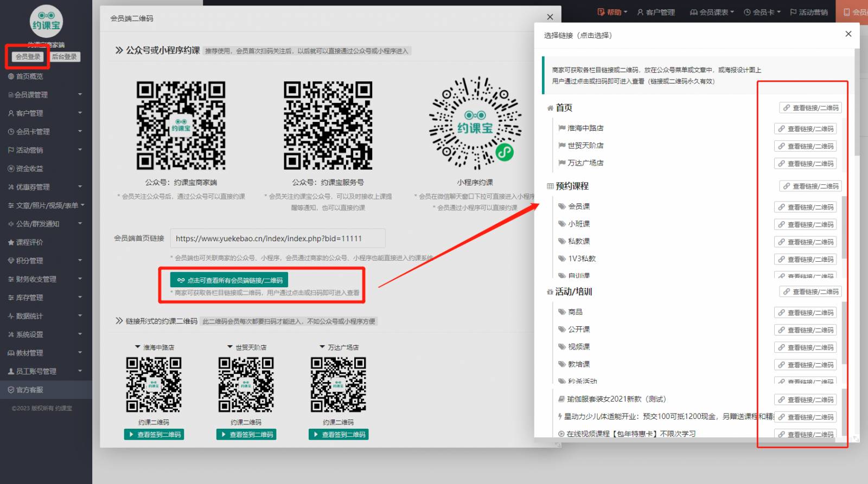Open 库存管理 sidebar item
This screenshot has width=868, height=484.
click(x=46, y=298)
